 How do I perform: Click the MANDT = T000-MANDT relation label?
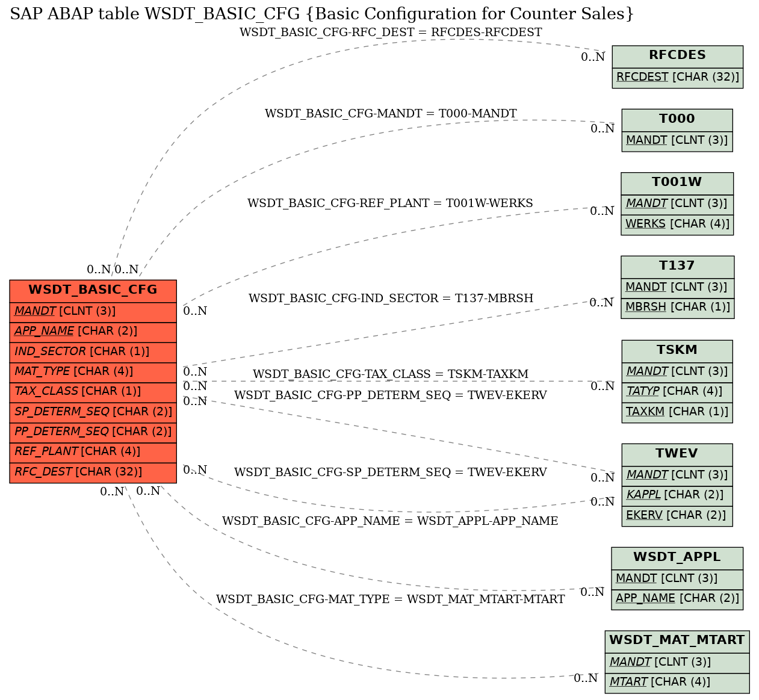point(391,114)
